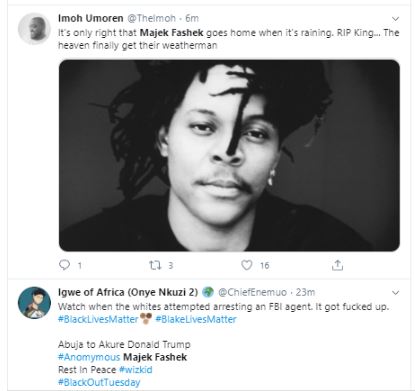Viewport: 415px width, 391px height.
Task: Open the share icon under the photo
Action: click(x=337, y=265)
